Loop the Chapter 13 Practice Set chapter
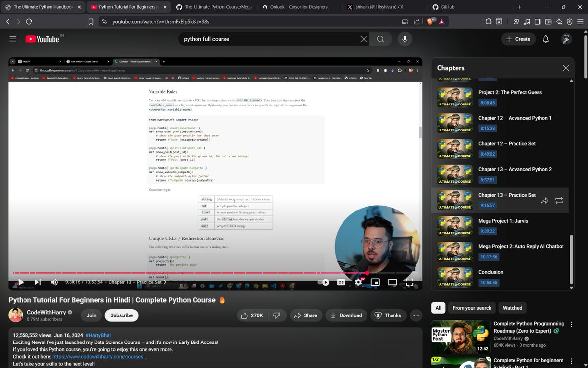 click(559, 200)
